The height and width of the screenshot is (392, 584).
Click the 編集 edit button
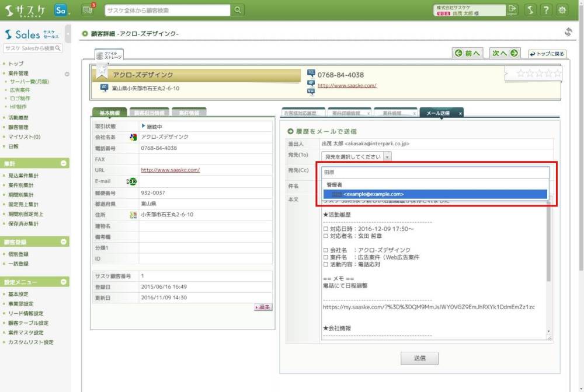coord(263,307)
